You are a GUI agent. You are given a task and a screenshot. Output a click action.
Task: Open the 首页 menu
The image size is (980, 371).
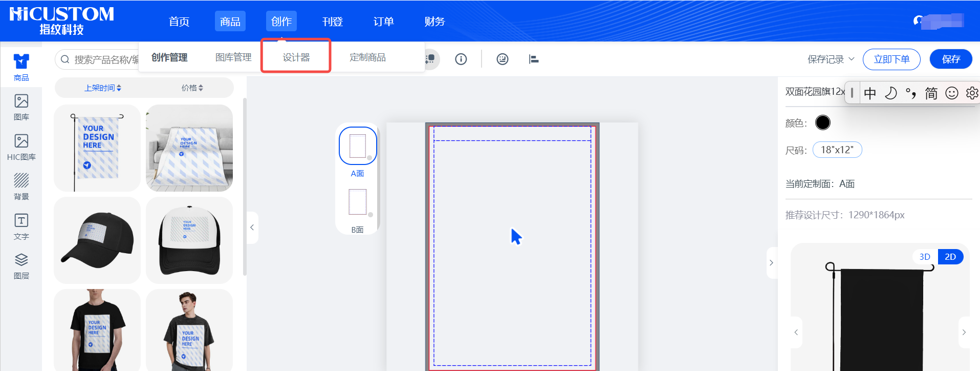179,22
